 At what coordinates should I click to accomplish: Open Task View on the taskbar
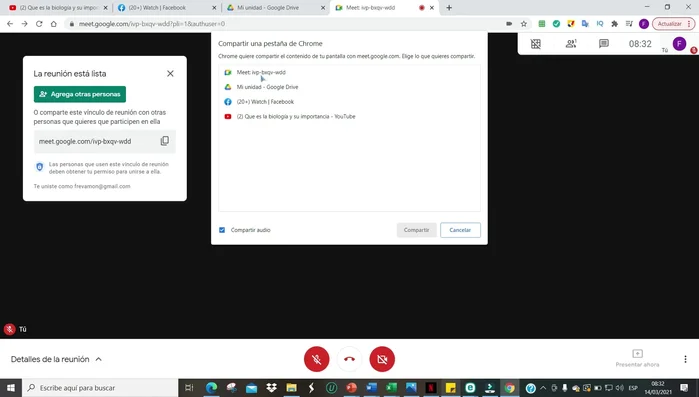pos(189,388)
